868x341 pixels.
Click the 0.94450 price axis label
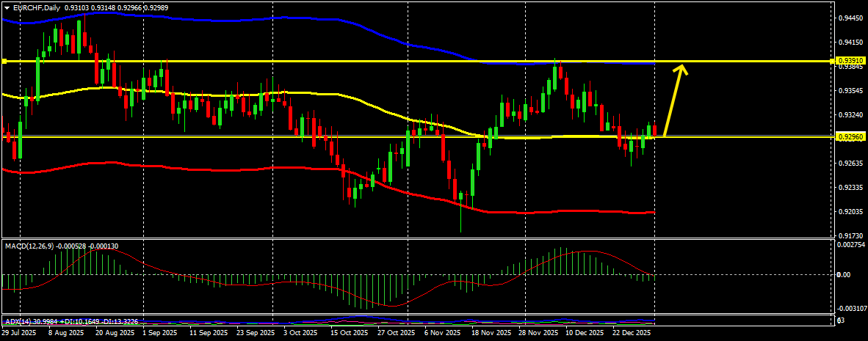(x=850, y=18)
